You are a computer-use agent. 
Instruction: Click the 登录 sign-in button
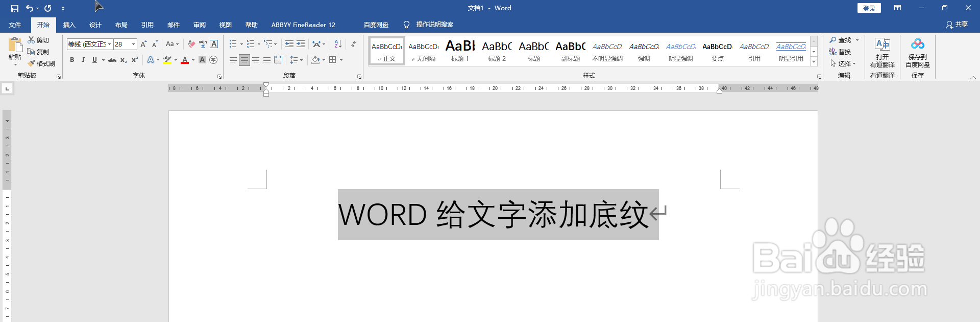(x=869, y=8)
